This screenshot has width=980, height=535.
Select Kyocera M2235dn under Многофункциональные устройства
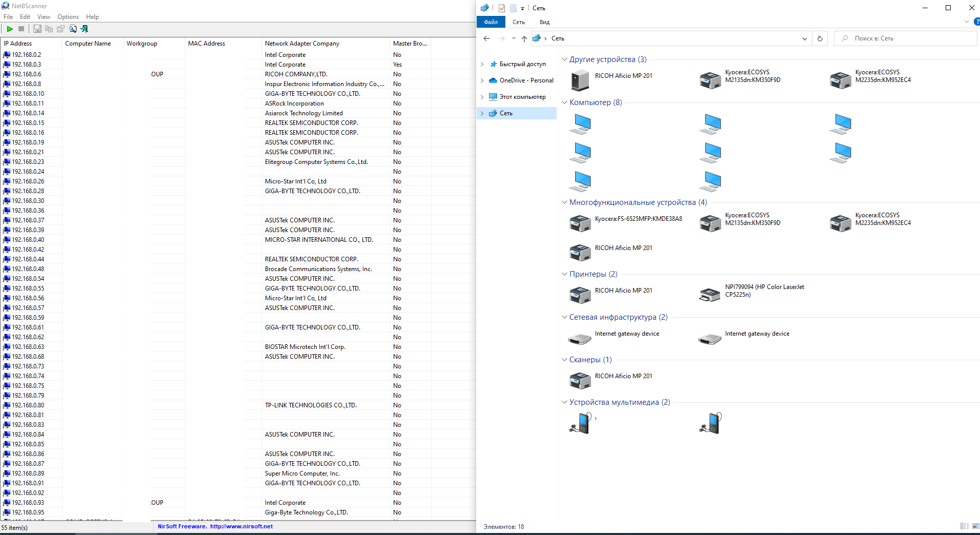[871, 223]
